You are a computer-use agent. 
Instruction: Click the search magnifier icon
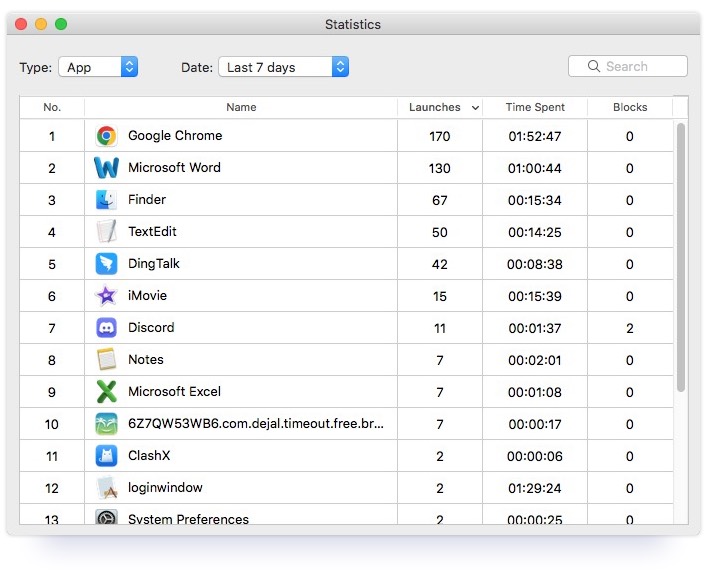(594, 66)
